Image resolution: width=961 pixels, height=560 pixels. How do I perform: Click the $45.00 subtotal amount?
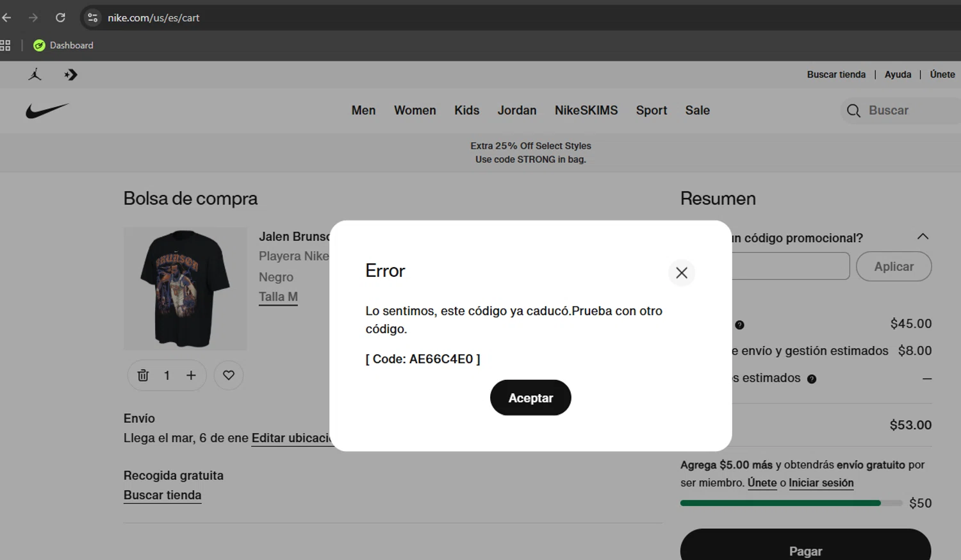[911, 324]
